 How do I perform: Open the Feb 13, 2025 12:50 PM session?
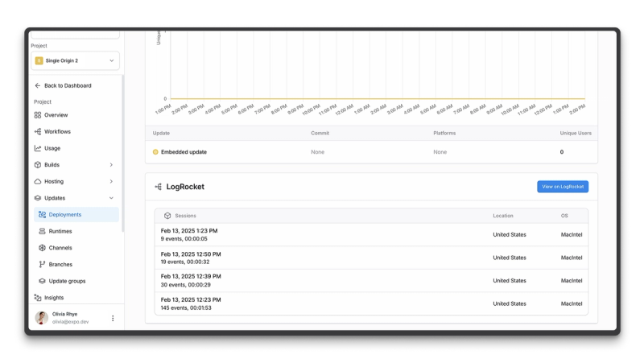[371, 258]
